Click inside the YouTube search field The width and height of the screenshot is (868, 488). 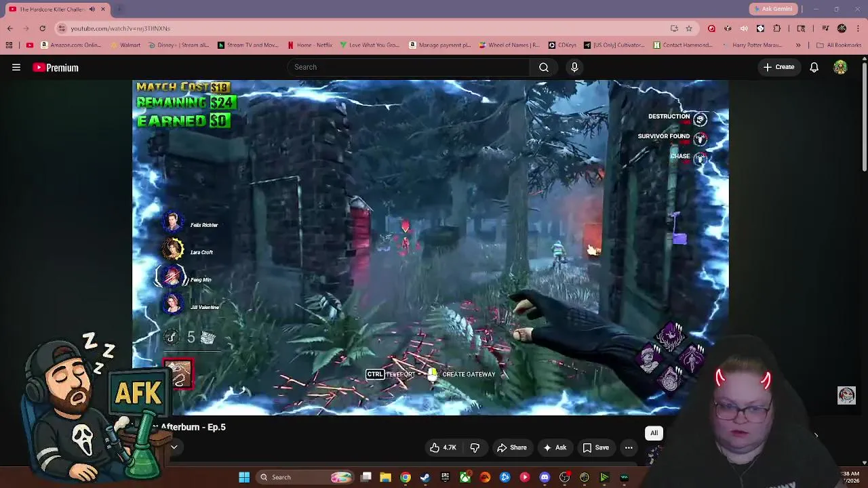tap(408, 67)
